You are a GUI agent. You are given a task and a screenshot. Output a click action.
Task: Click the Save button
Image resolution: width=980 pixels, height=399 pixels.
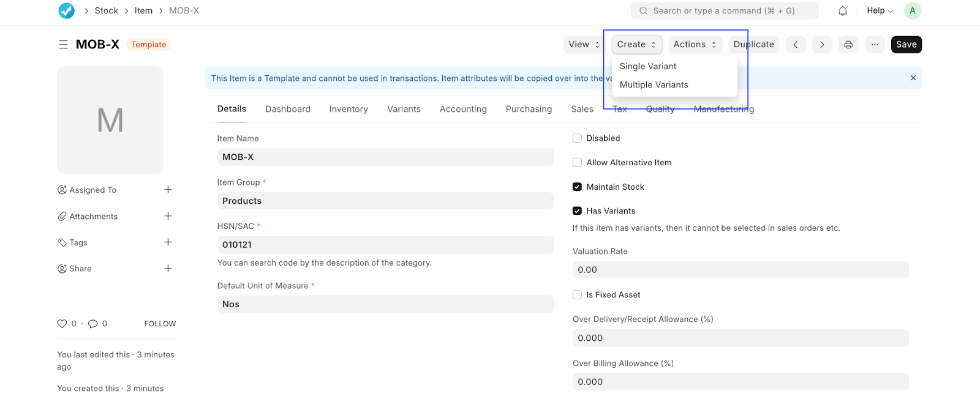point(906,45)
